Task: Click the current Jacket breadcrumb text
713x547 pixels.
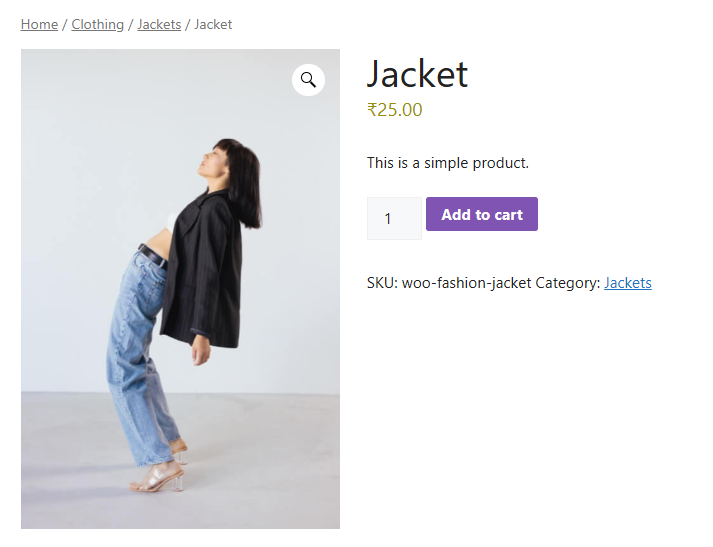Action: coord(213,24)
